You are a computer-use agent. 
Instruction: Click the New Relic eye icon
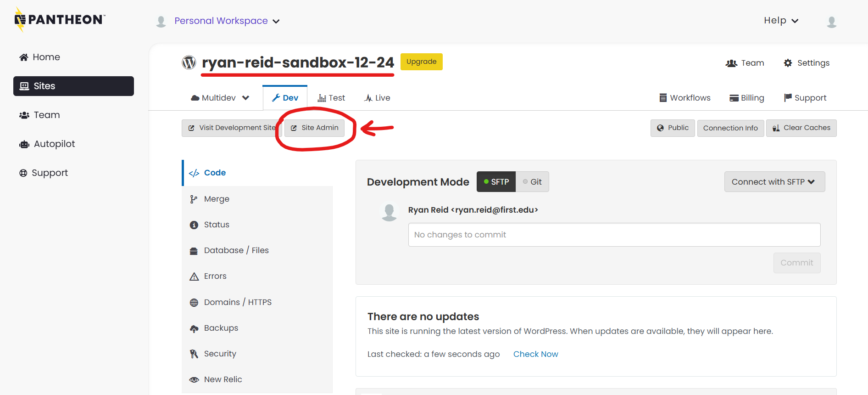194,380
